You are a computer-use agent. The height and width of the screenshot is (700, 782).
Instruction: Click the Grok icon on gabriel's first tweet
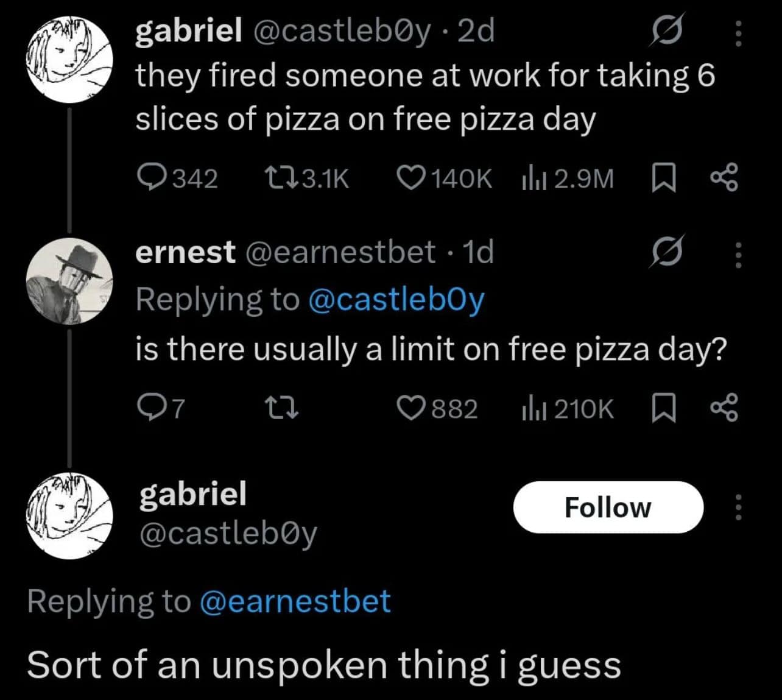click(666, 30)
